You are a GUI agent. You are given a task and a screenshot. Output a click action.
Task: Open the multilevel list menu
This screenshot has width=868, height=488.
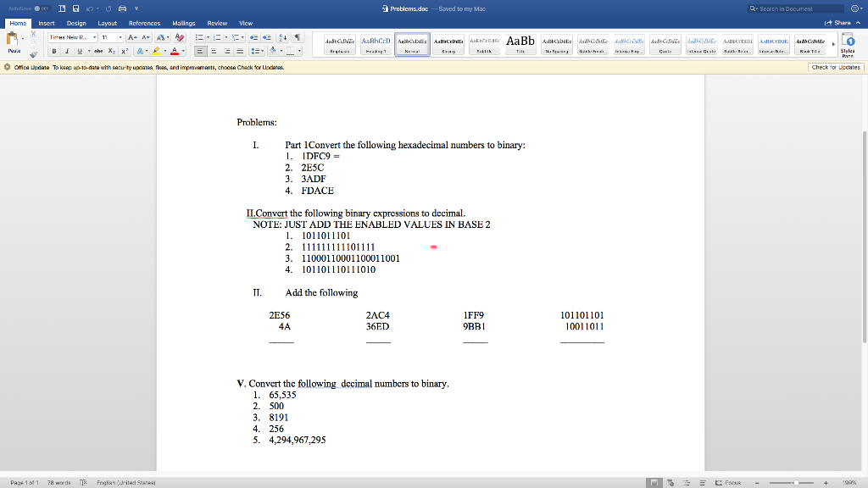click(x=237, y=37)
